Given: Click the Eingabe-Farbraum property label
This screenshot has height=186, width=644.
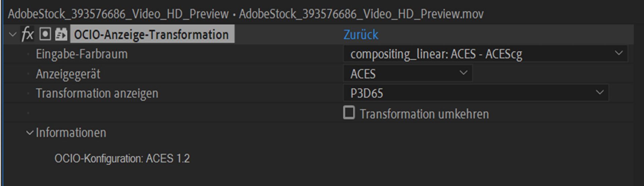Looking at the screenshot, I should (82, 54).
